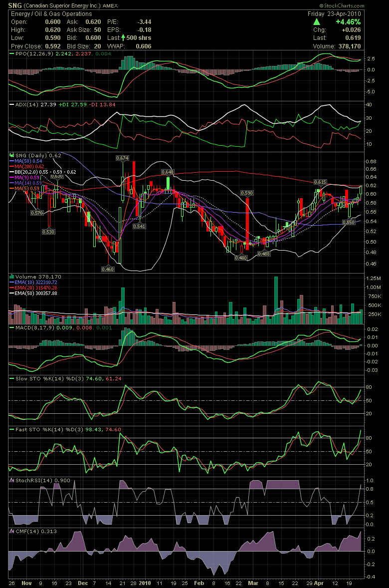
Task: Click the line icon beside Slow STO label
Action: (x=11, y=378)
